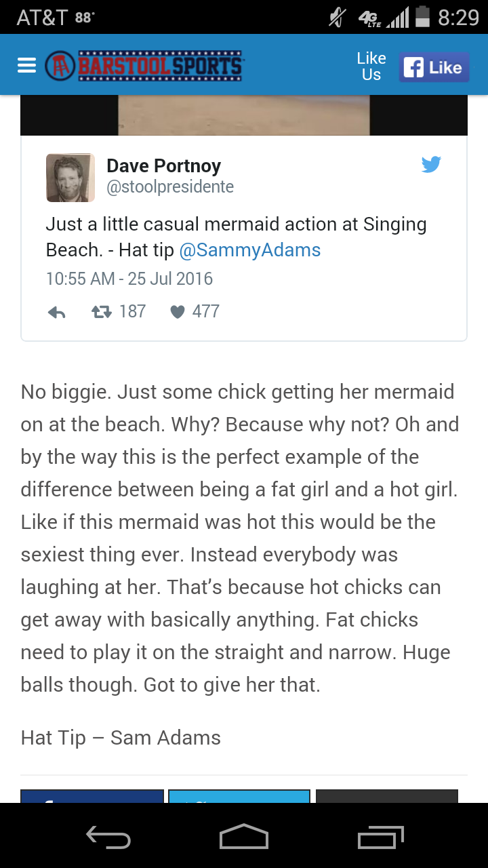Open Dave Portnoy's profile picture
488x868 pixels.
point(70,178)
